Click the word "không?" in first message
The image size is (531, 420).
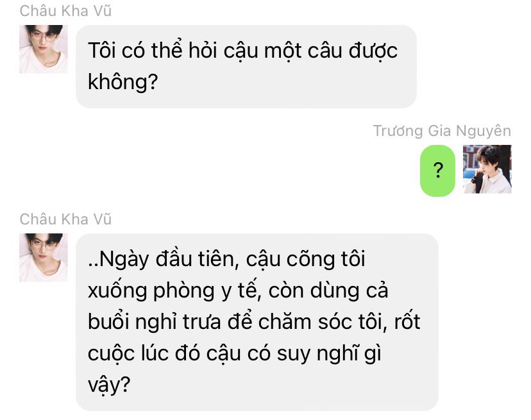[123, 82]
